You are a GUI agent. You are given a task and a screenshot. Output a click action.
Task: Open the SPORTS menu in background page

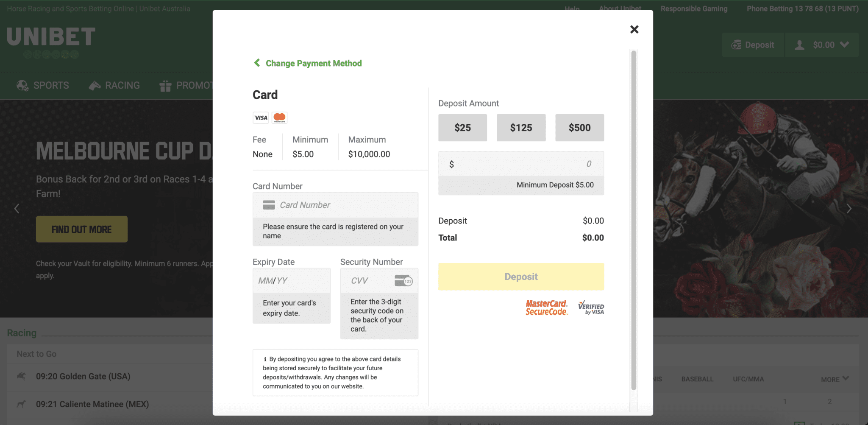[43, 86]
